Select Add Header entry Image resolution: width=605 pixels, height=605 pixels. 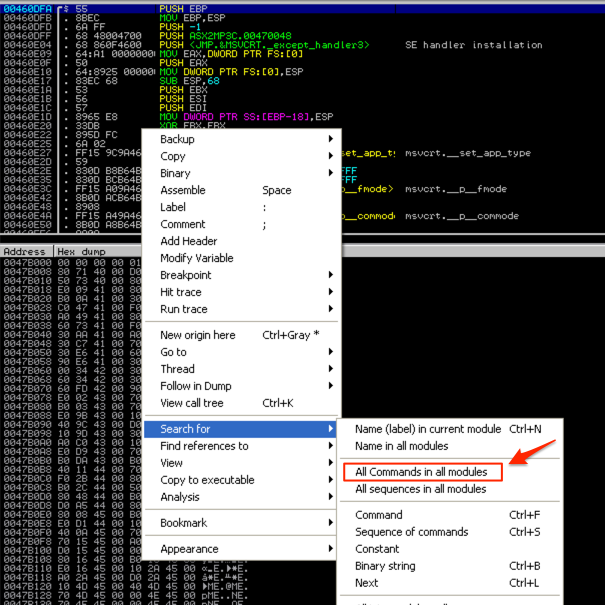tap(241, 241)
